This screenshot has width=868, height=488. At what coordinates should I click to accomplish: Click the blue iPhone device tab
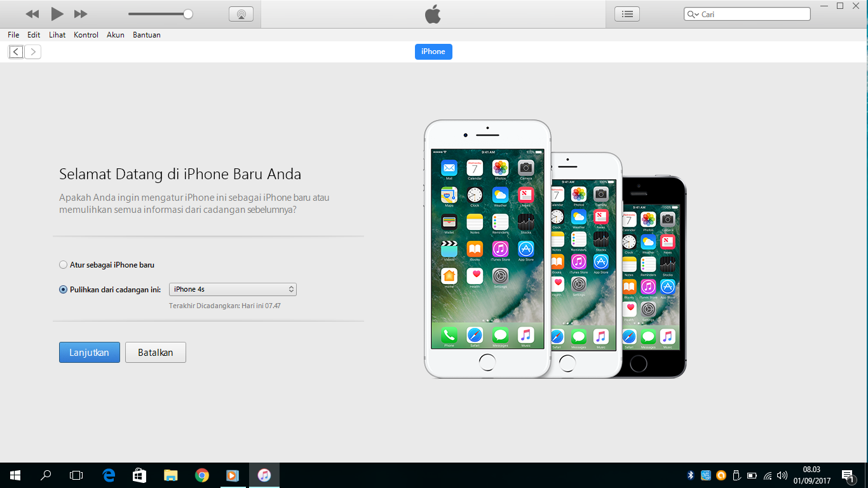[433, 51]
